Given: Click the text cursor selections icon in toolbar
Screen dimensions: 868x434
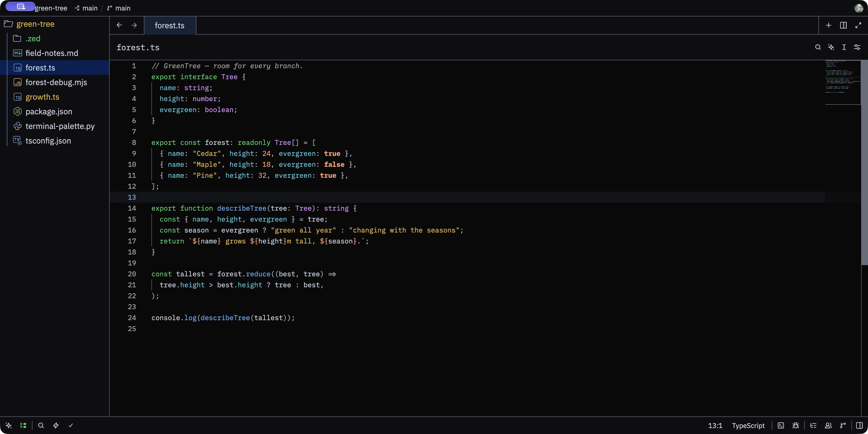Looking at the screenshot, I should 844,47.
